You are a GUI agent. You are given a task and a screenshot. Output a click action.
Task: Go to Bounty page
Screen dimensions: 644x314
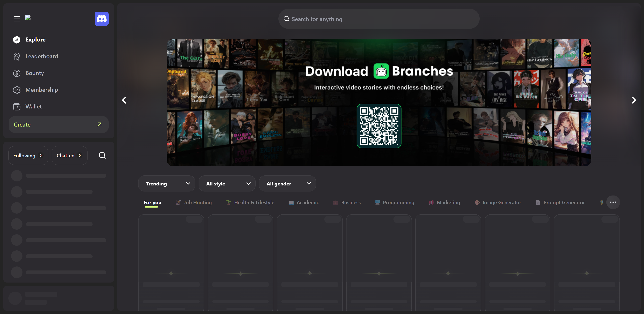(x=35, y=73)
